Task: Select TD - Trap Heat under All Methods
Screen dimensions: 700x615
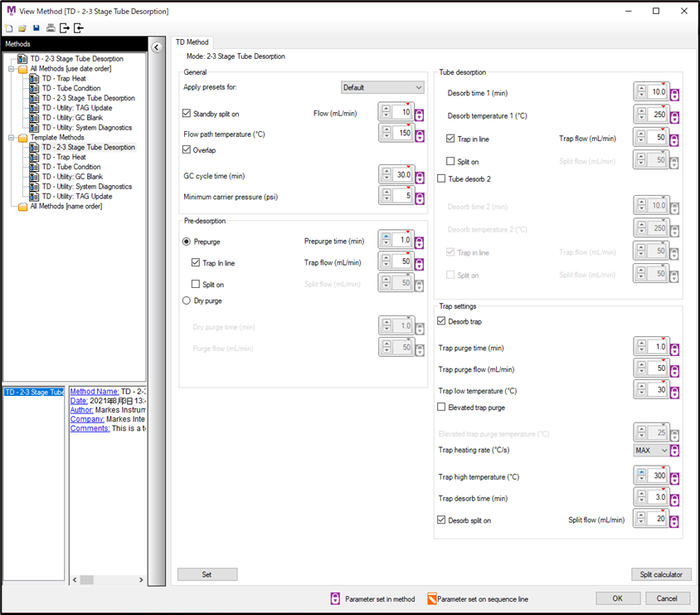Action: 64,79
